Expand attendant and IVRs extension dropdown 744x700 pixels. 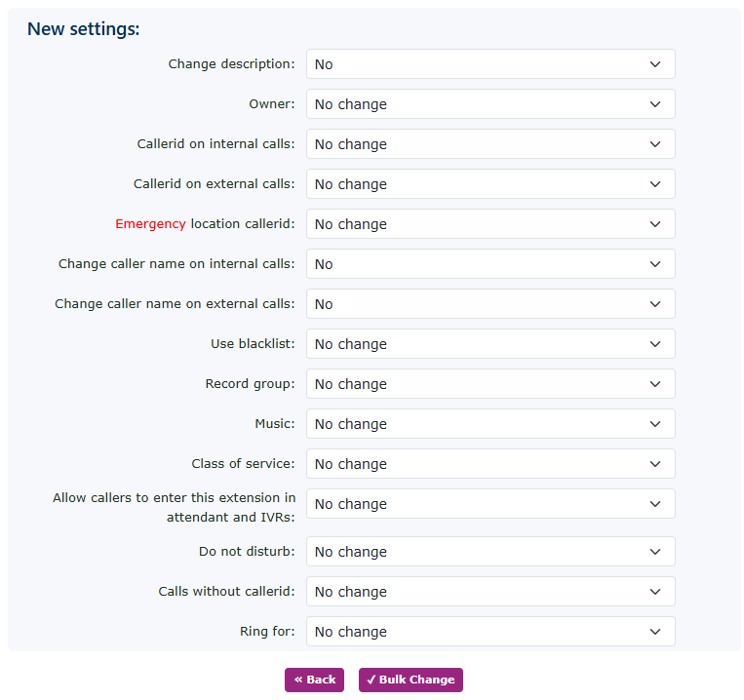(489, 504)
